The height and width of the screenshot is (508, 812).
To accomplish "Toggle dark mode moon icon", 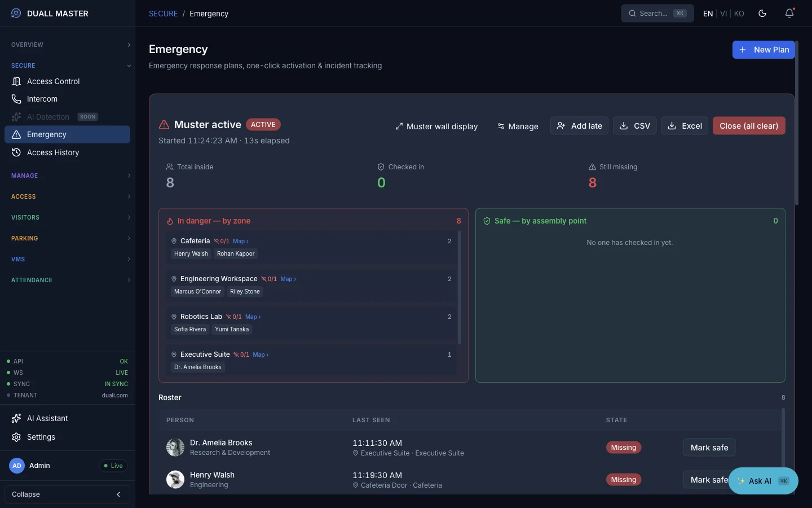I will pyautogui.click(x=762, y=14).
